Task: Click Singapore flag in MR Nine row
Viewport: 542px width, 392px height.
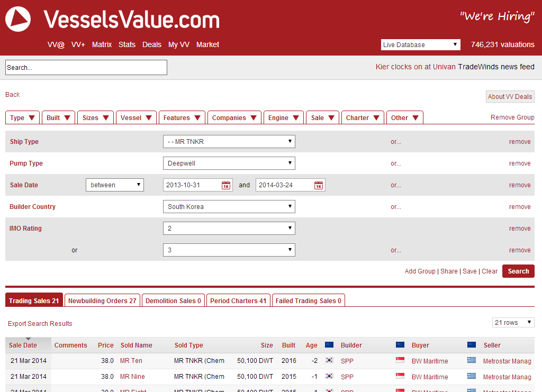Action: tap(400, 376)
